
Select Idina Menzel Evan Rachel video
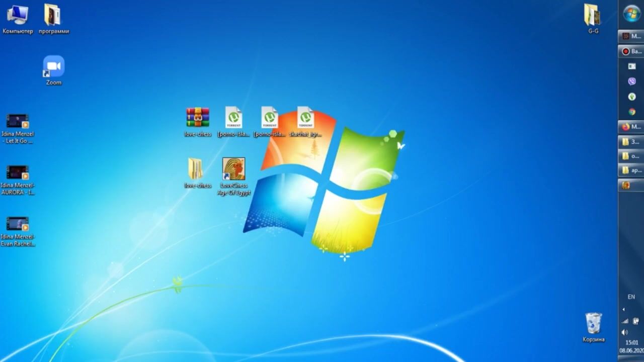[18, 224]
